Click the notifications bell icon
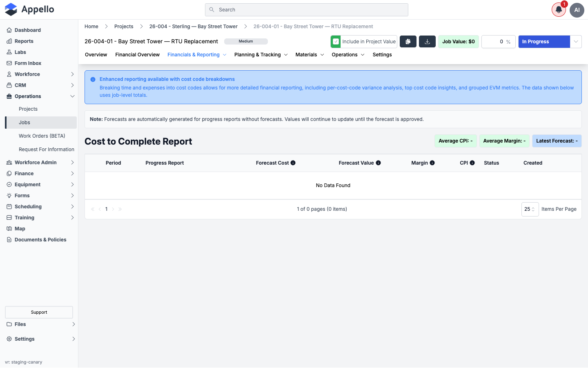Viewport: 588px width, 375px height. (559, 10)
